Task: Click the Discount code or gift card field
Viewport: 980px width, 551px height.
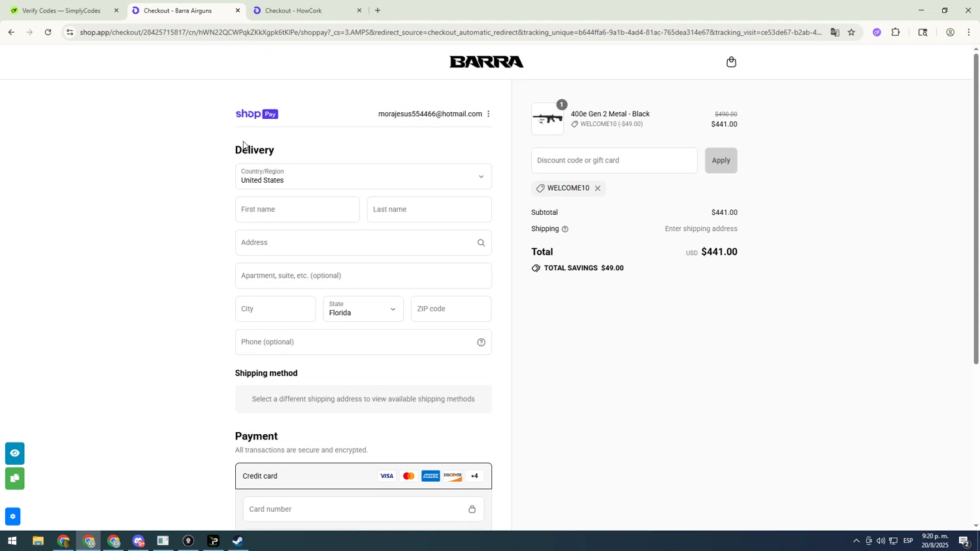Action: [614, 161]
